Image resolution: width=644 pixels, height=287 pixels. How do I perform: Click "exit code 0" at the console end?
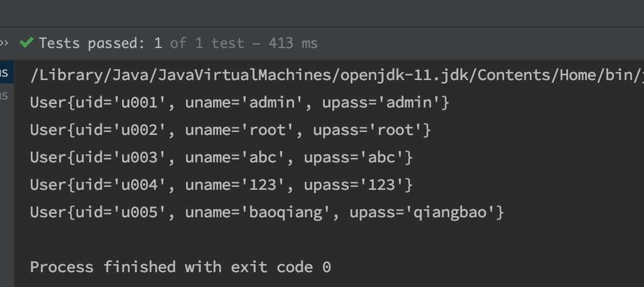pos(281,268)
